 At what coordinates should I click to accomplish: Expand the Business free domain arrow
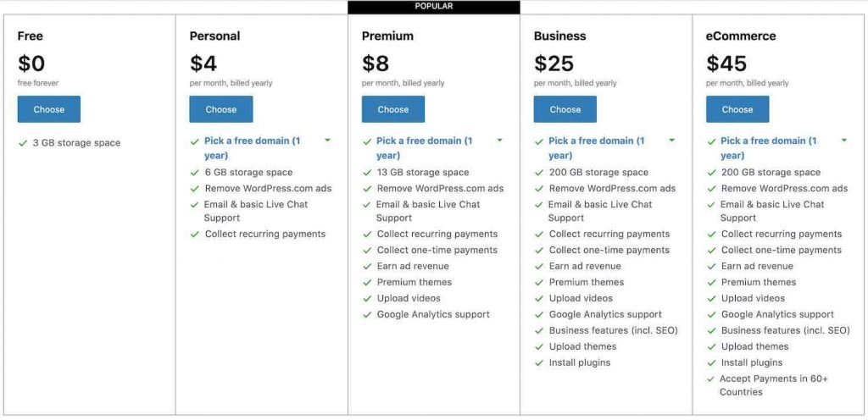point(672,141)
